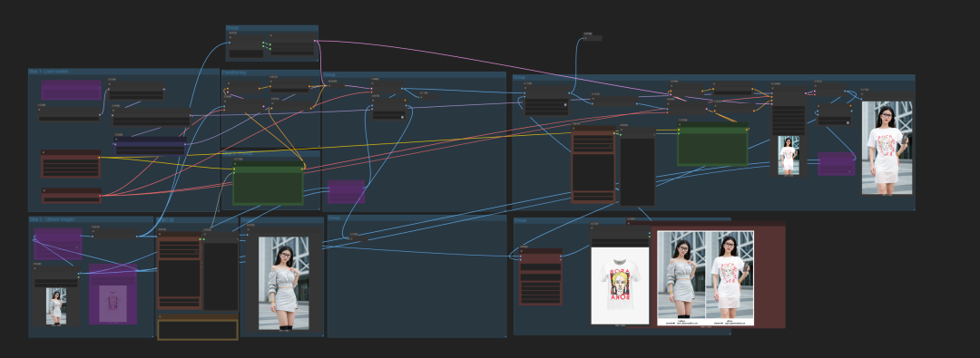980x358 pixels.
Task: Click the red output slot of lower red node
Action: 100,196
